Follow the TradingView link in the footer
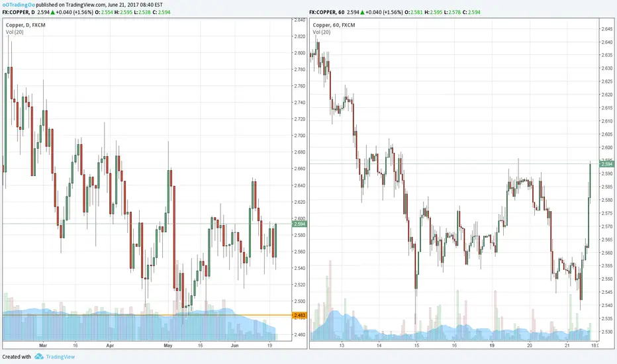Screen dimensions: 617x364 tap(60, 357)
